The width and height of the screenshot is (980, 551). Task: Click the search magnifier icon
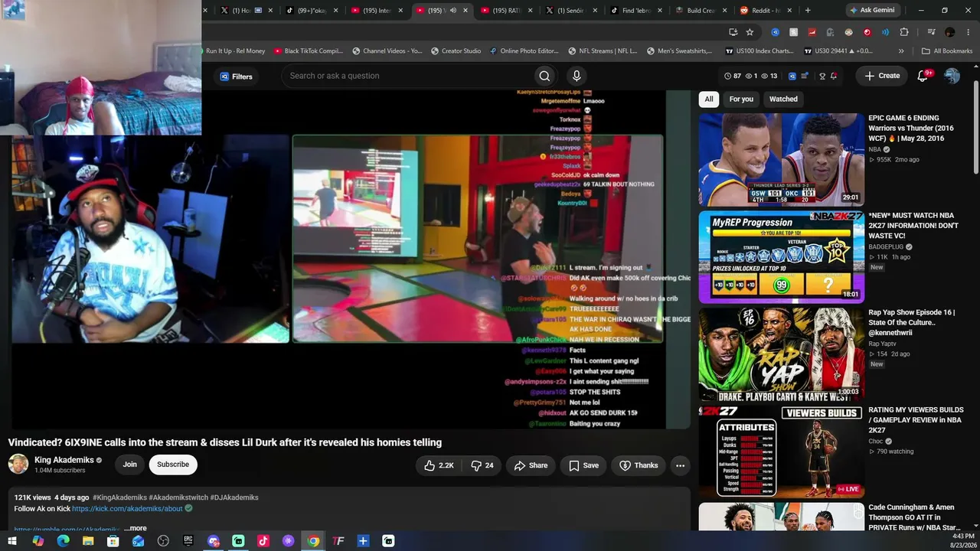pyautogui.click(x=544, y=76)
